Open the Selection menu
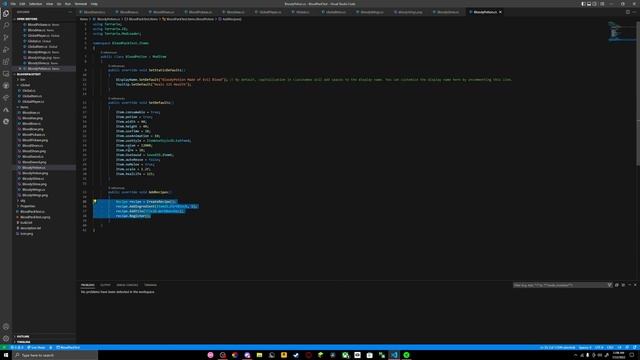Screen dimensions: 640x360 click(x=35, y=4)
